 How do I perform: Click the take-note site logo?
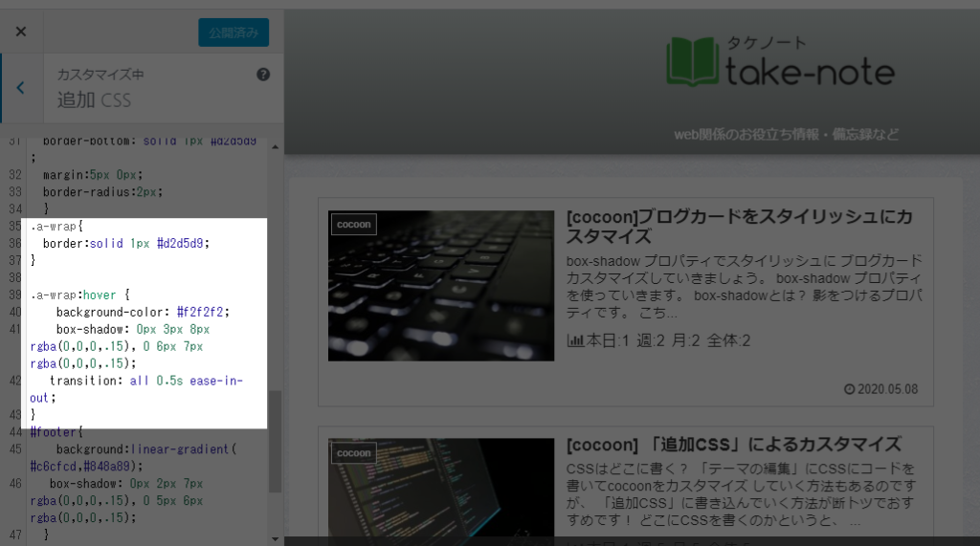[x=781, y=61]
